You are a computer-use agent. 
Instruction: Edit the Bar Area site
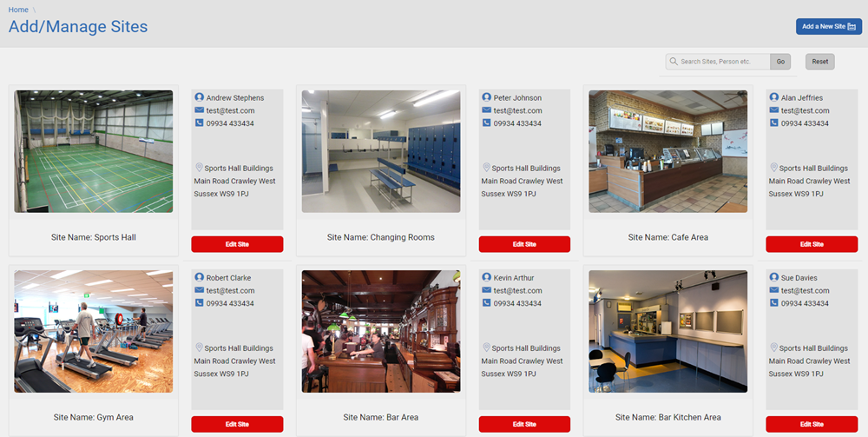(524, 424)
